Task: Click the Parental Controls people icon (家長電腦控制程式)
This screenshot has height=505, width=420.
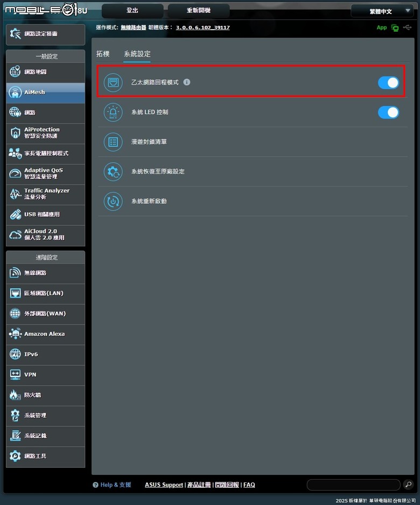Action: (15, 153)
